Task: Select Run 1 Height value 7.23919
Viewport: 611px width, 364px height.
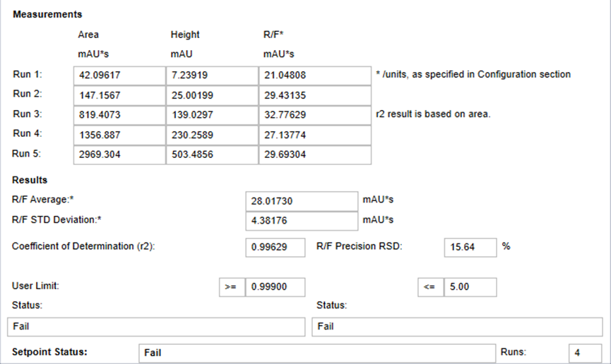Action: (212, 75)
